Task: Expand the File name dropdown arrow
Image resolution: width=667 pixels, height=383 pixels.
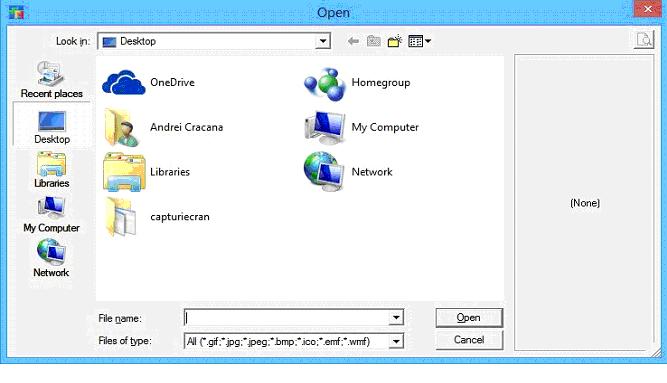Action: coord(396,317)
